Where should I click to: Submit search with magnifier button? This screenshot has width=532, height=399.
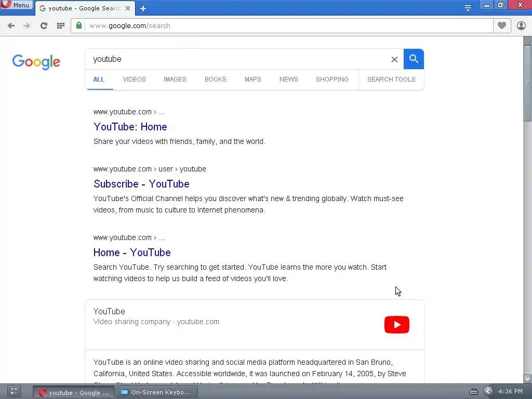point(414,59)
